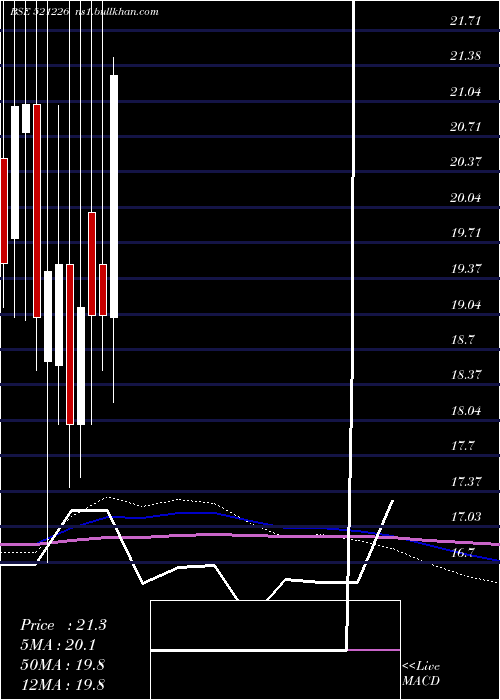Click the 18.7 price axis label

462,339
